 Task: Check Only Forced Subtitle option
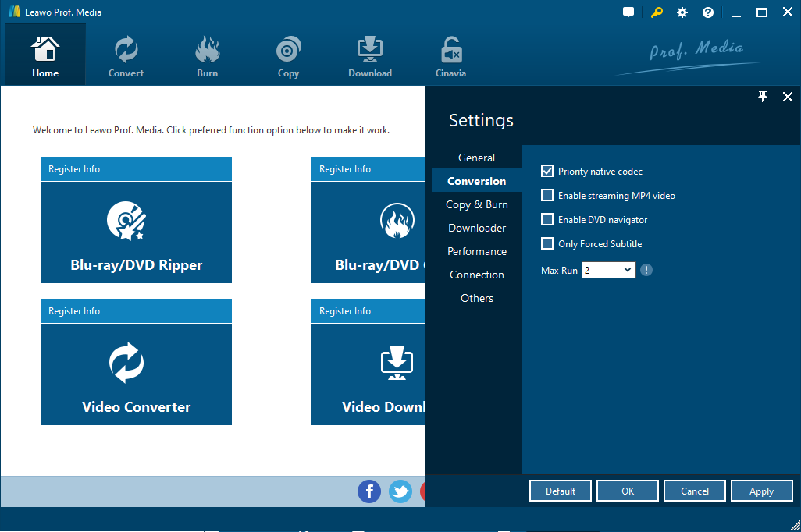(x=547, y=243)
